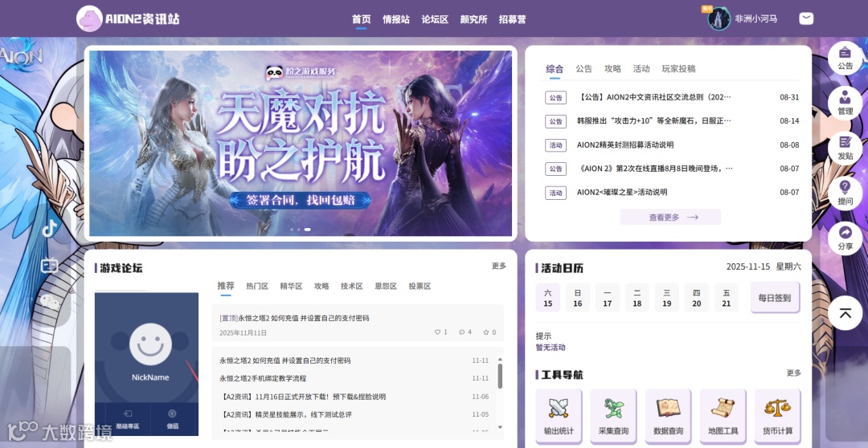Click the star favorite icon on pinned post

(x=486, y=332)
